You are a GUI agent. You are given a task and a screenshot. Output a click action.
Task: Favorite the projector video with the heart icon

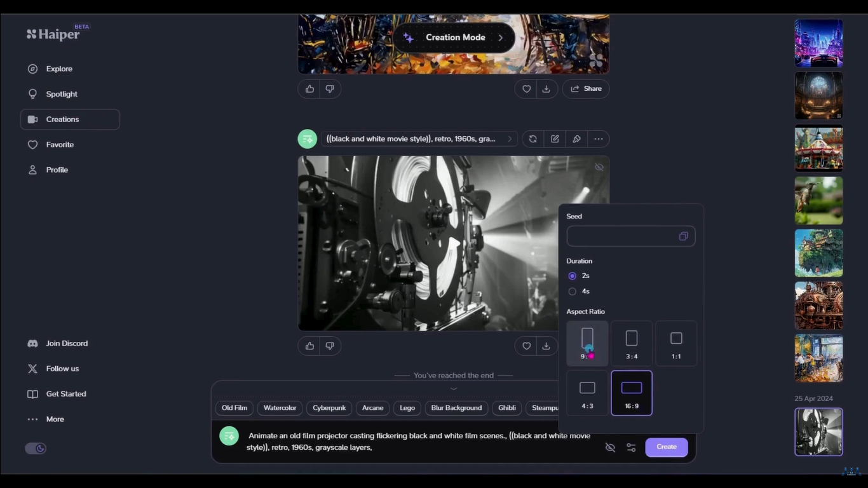pos(526,346)
